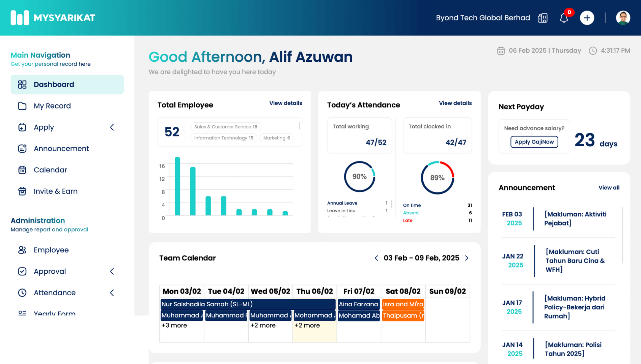
Task: Click the Late count row
Action: click(437, 220)
